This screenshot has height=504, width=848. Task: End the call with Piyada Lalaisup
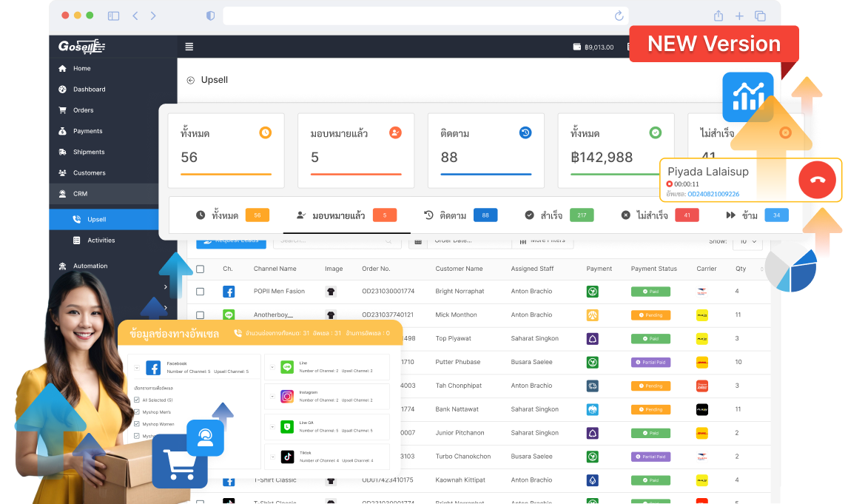[817, 180]
